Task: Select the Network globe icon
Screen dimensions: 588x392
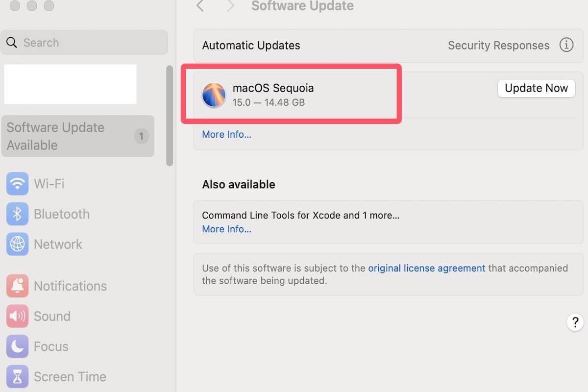Action: [18, 244]
